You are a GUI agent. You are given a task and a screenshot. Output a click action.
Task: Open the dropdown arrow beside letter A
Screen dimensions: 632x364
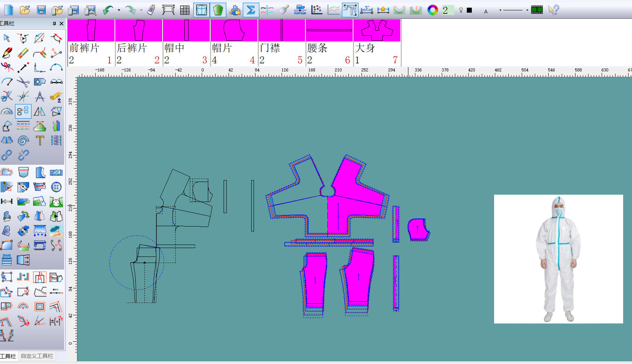[x=500, y=10]
